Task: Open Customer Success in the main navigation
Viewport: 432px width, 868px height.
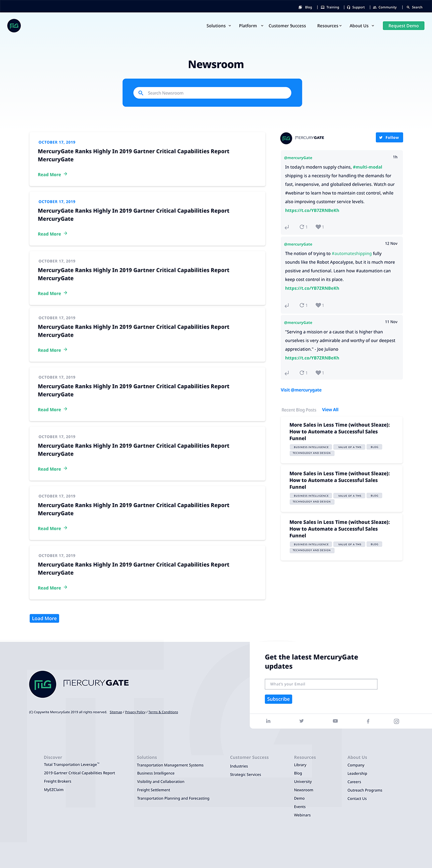Action: (x=287, y=26)
